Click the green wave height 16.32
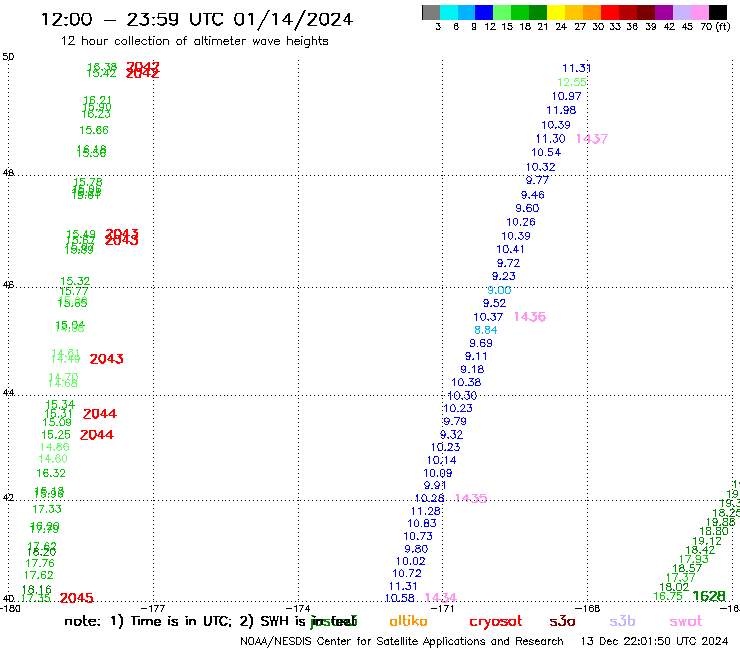Screen dimensions: 740x650 coord(51,473)
